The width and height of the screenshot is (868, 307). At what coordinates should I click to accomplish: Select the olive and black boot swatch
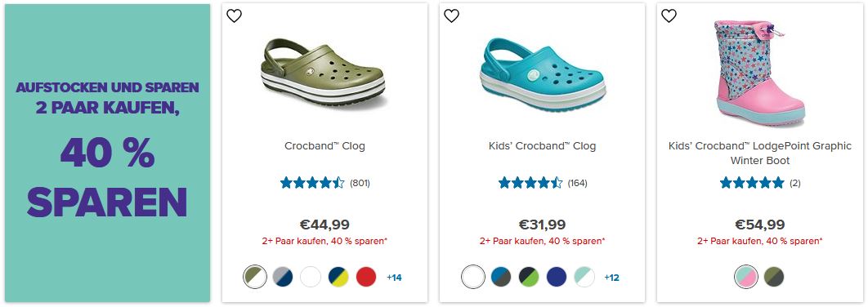click(774, 277)
